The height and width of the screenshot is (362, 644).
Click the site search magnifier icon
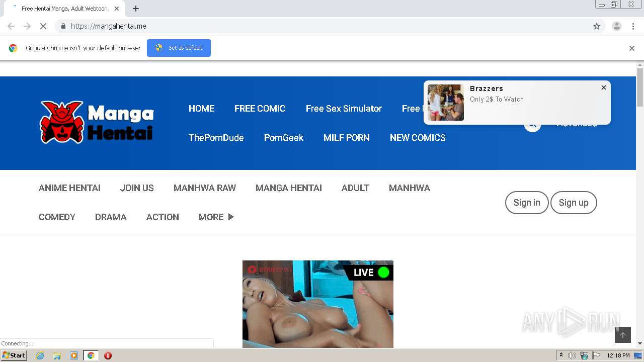532,124
